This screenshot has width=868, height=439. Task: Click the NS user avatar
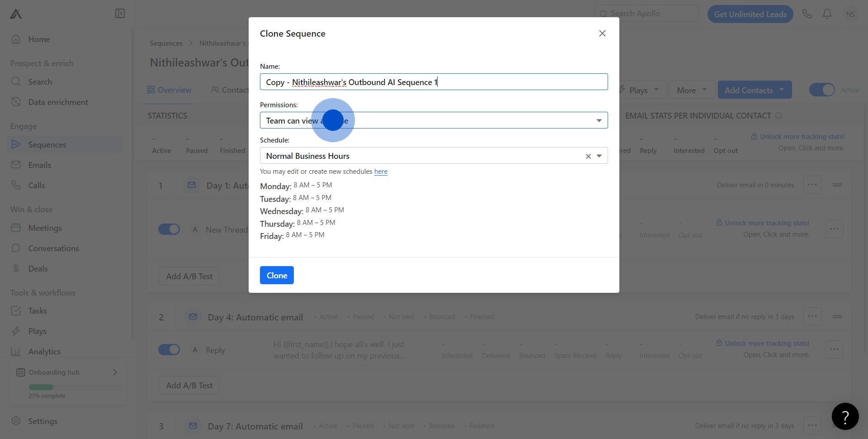click(x=850, y=14)
